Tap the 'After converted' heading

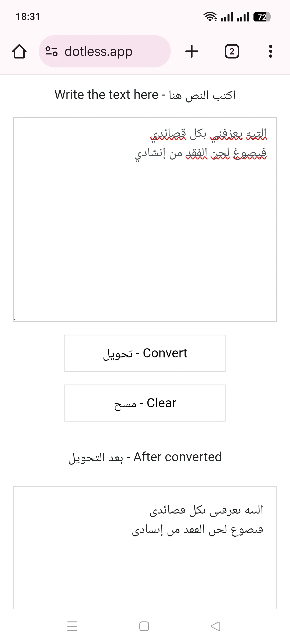(144, 456)
